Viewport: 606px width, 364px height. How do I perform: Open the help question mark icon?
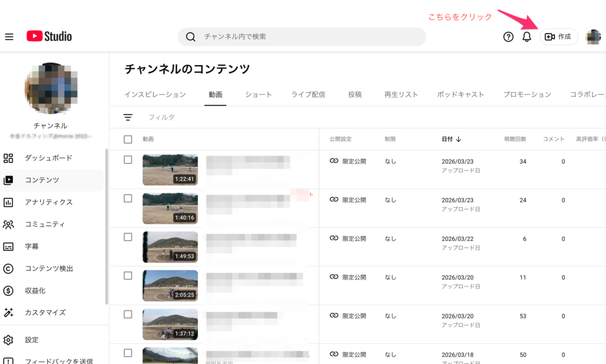coord(508,37)
